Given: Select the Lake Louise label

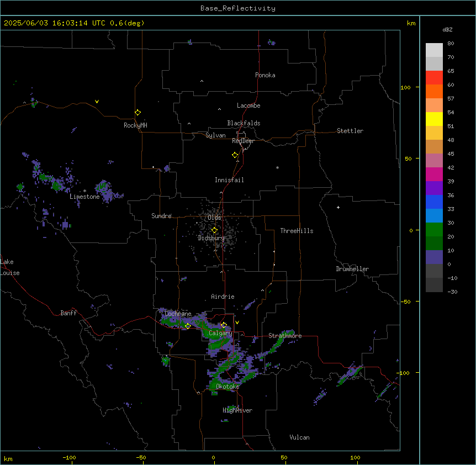Looking at the screenshot, I should tap(10, 267).
